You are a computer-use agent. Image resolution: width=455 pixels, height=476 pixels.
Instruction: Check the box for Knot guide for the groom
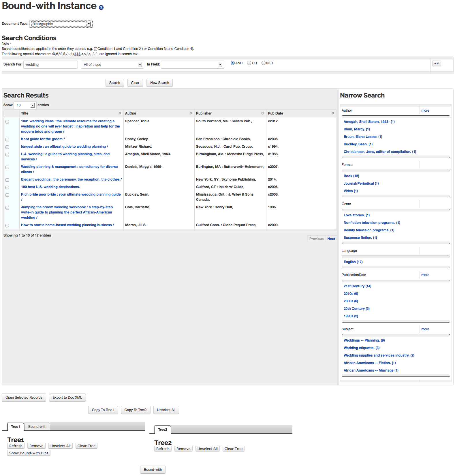[x=7, y=139]
